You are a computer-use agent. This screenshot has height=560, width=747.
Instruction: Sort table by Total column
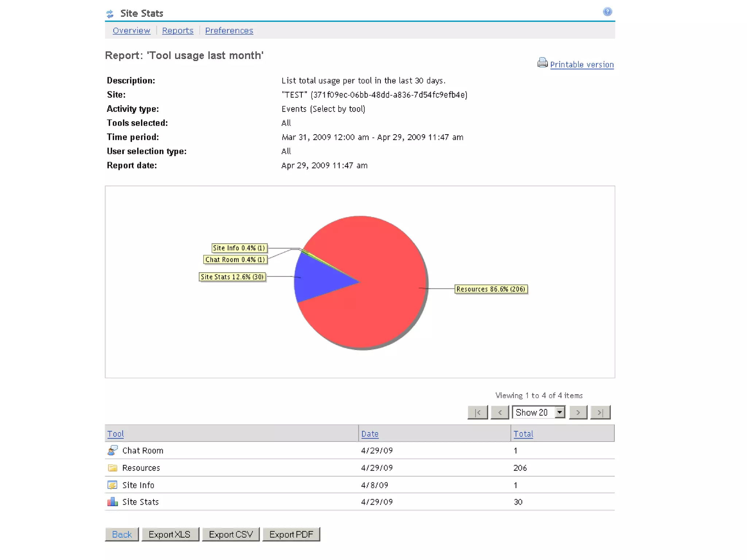pyautogui.click(x=523, y=434)
